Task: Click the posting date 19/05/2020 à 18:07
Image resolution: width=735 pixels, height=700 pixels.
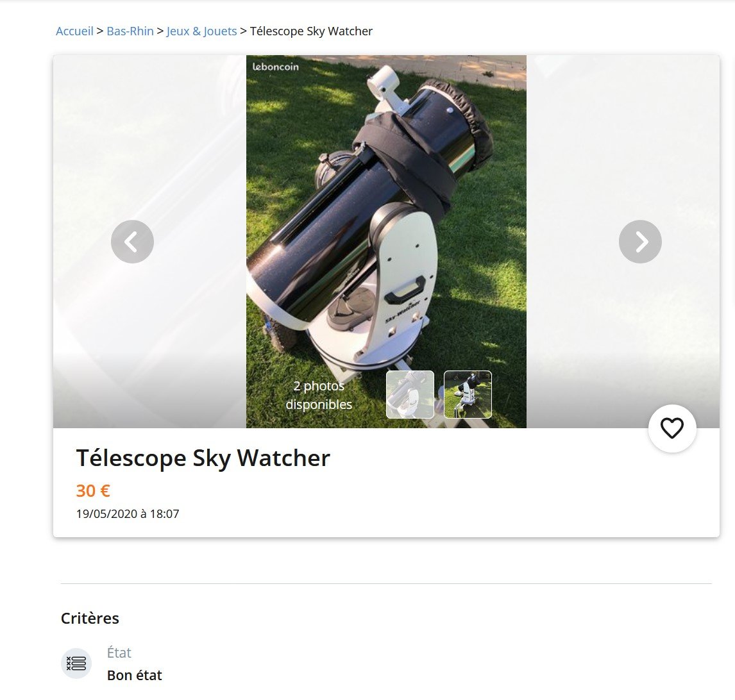Action: (128, 513)
